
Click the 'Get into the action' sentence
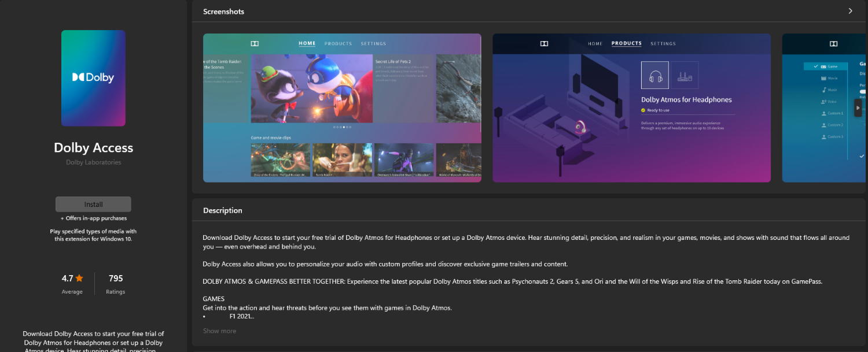click(327, 307)
